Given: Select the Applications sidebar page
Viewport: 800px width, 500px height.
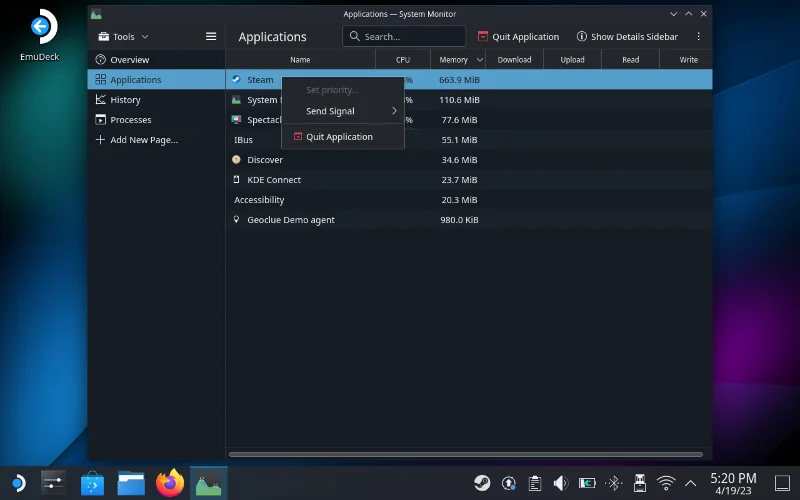Looking at the screenshot, I should click(156, 80).
